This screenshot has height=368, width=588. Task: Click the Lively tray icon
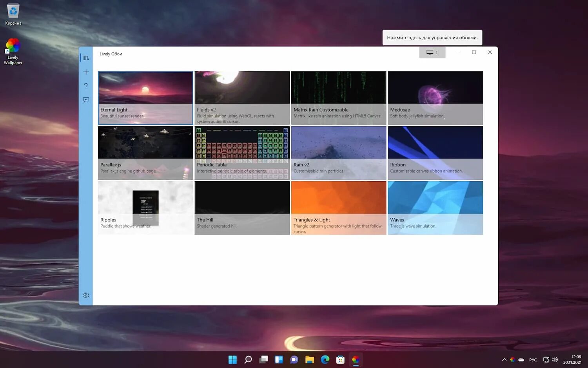[512, 360]
